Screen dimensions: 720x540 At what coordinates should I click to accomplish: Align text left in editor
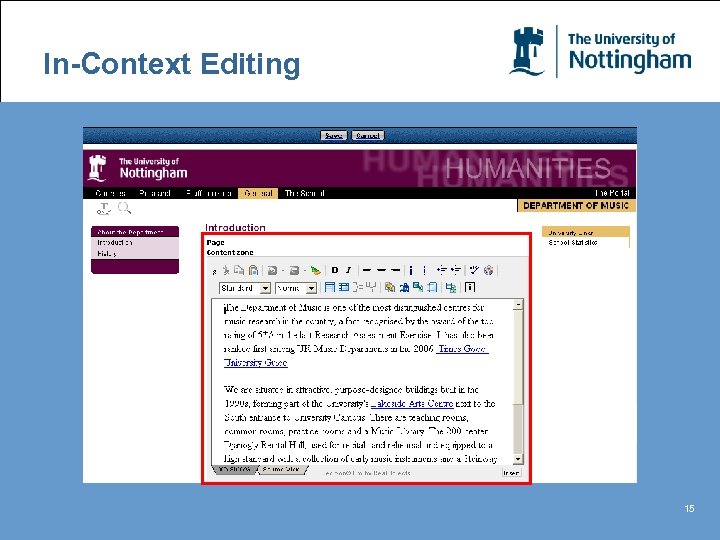click(366, 270)
